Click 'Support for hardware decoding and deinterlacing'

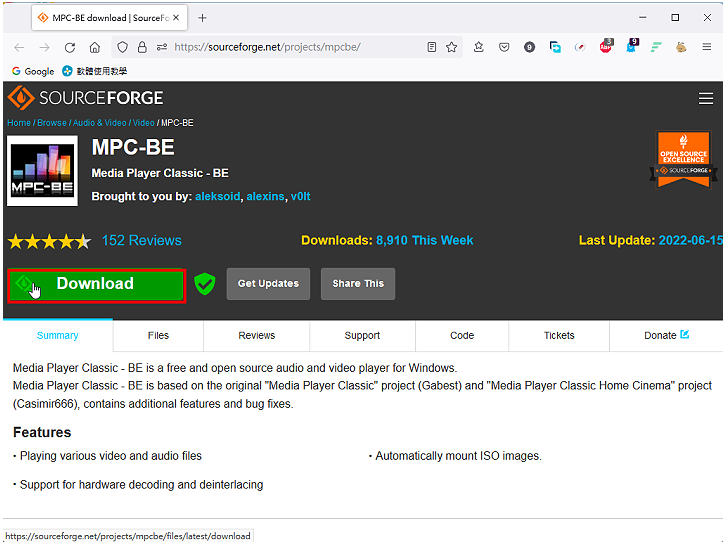tap(141, 485)
